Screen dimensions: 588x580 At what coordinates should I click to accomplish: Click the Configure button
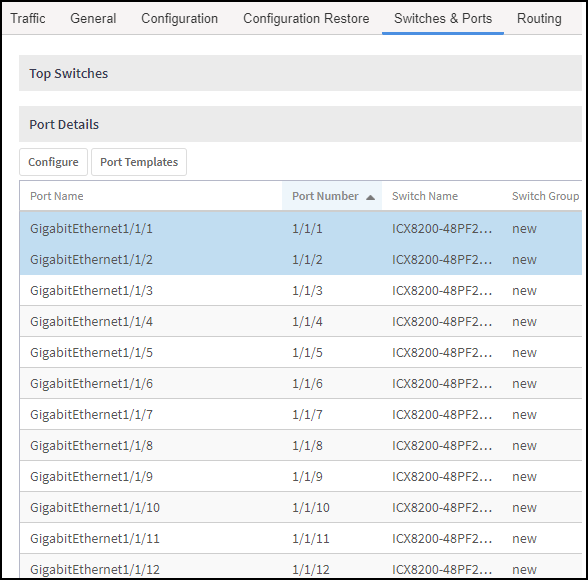tap(53, 162)
